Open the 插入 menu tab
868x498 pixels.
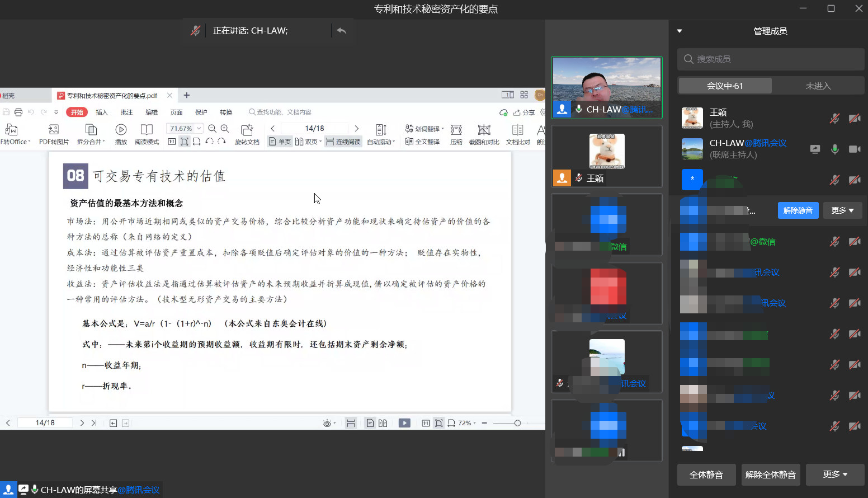point(102,112)
